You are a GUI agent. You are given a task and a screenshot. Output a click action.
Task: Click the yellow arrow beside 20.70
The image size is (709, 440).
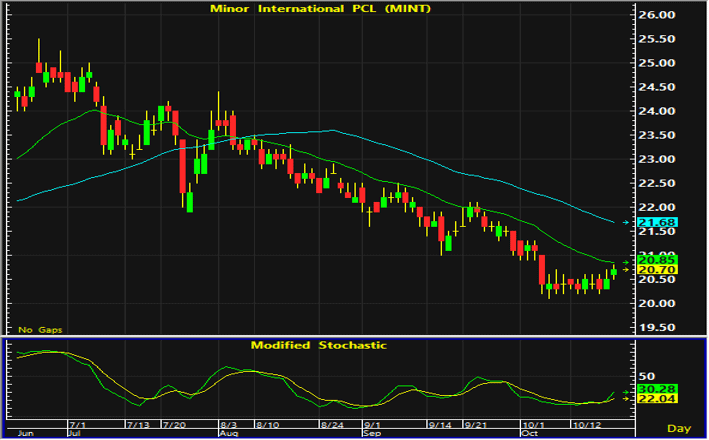coord(626,270)
